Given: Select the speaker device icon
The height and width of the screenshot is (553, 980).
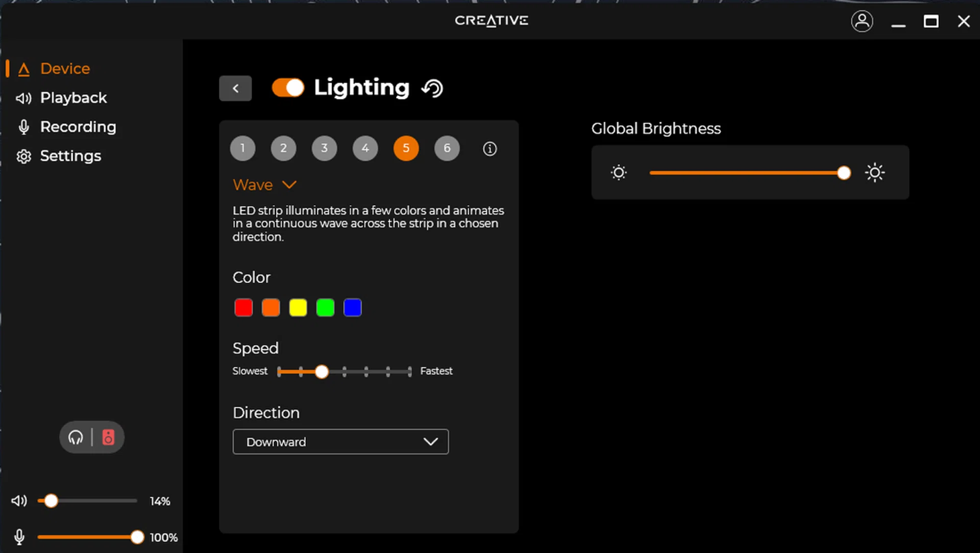Looking at the screenshot, I should [x=109, y=437].
